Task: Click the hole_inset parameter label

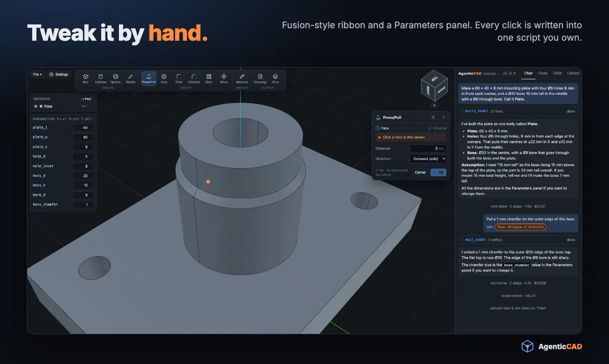Action: coord(43,166)
